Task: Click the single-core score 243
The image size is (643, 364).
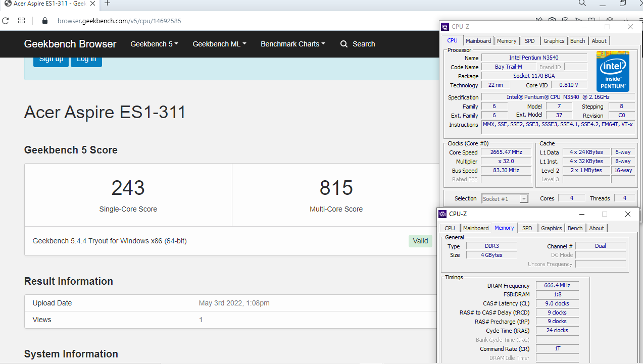Action: coord(128,188)
